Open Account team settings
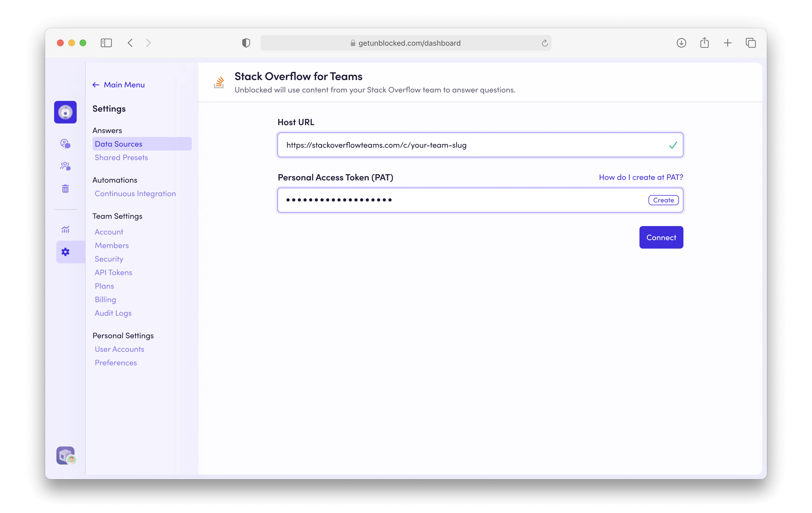812x513 pixels. pyautogui.click(x=109, y=232)
